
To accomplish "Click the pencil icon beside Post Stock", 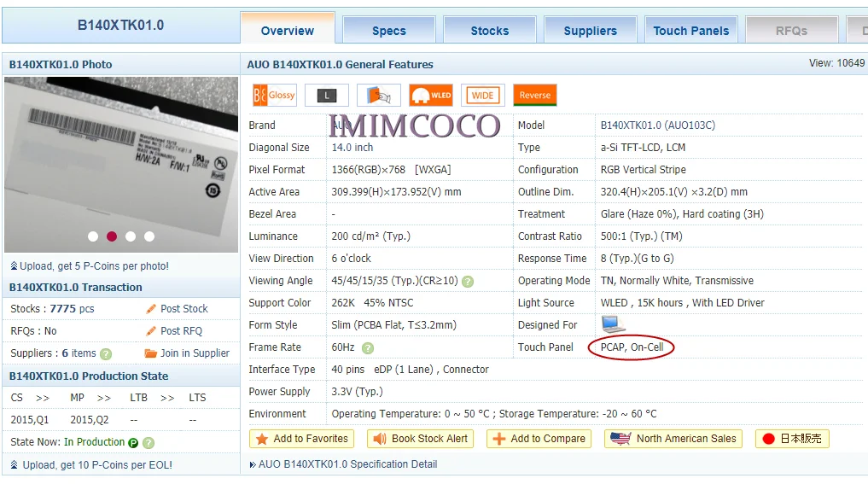I will 151,309.
